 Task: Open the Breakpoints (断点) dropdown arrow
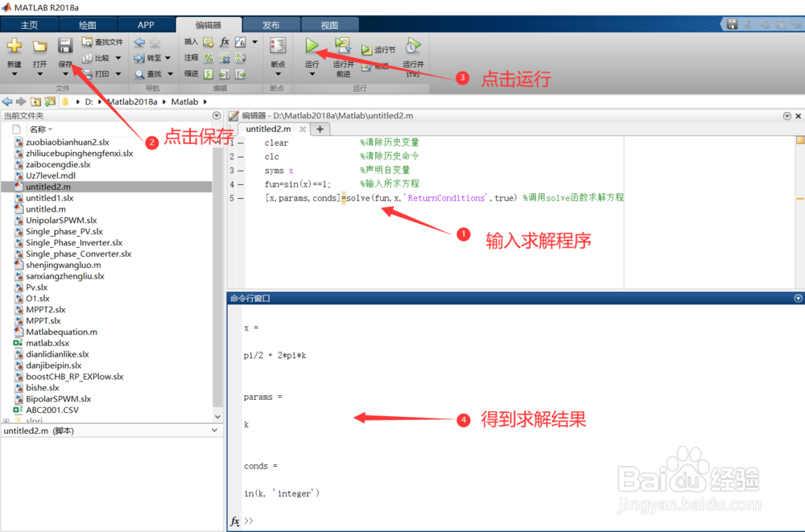278,74
